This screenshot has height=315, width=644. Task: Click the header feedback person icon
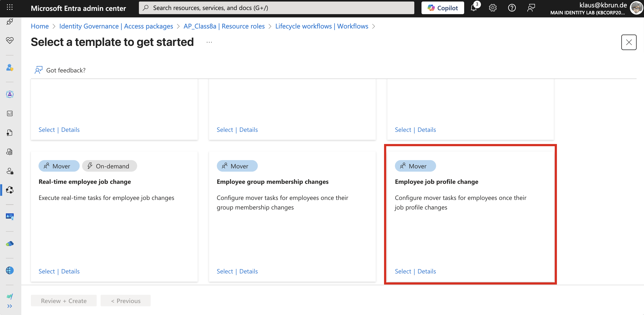[531, 8]
